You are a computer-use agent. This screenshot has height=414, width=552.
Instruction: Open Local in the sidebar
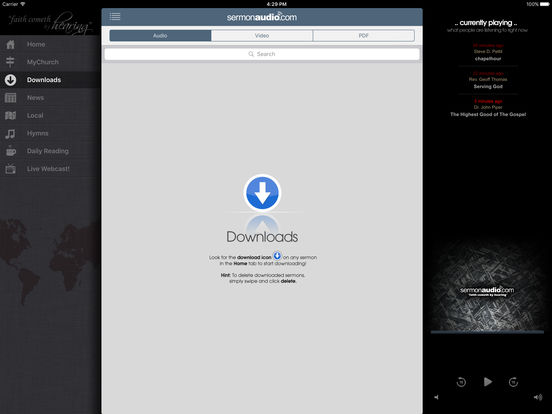point(50,115)
